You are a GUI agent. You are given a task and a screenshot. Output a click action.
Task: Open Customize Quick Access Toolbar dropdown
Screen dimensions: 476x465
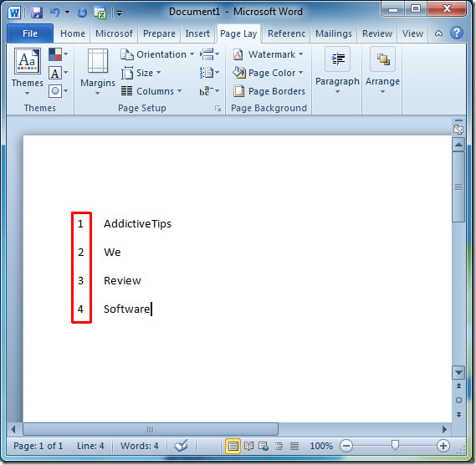pyautogui.click(x=120, y=13)
